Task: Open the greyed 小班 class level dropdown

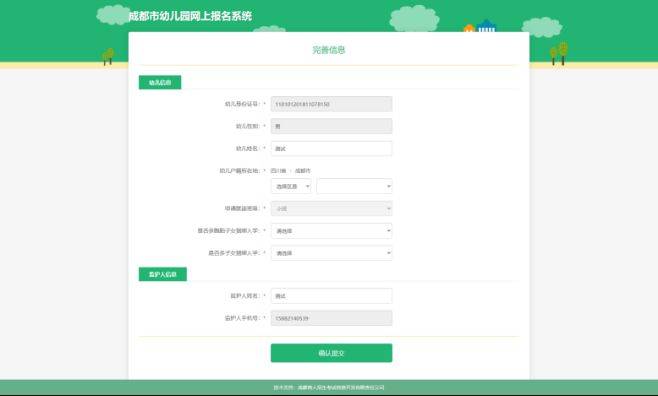Action: (x=331, y=208)
